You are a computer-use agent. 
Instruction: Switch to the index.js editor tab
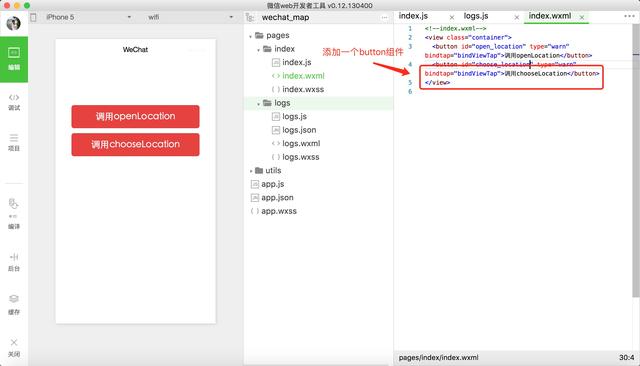tap(413, 16)
